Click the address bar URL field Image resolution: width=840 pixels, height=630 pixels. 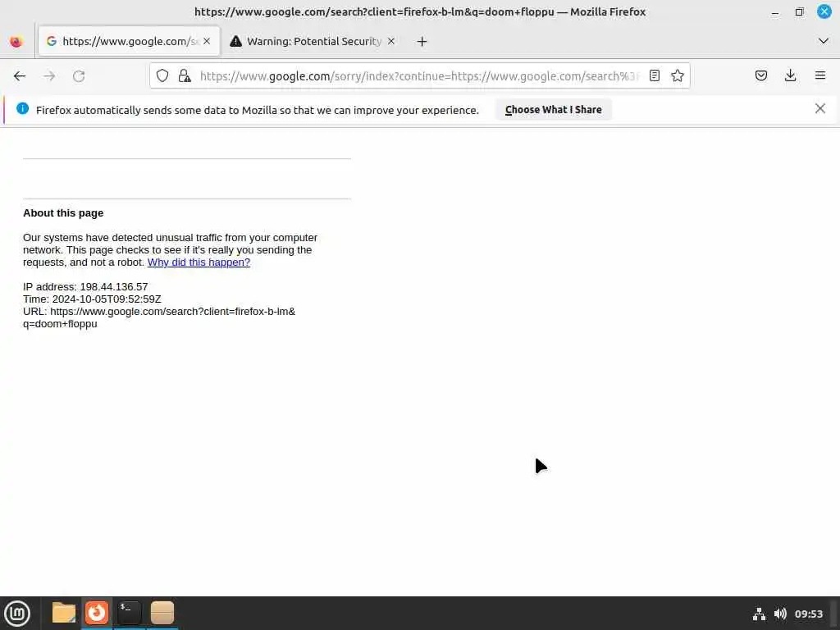click(x=419, y=76)
